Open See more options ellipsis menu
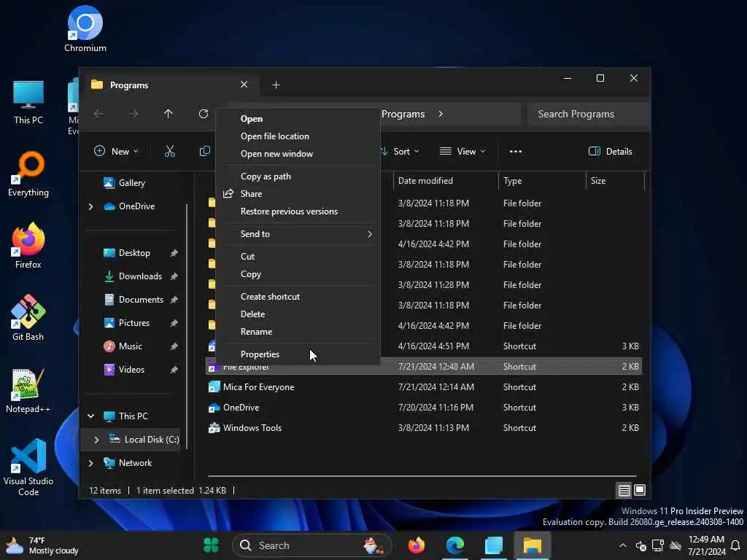The height and width of the screenshot is (560, 747). pyautogui.click(x=516, y=152)
